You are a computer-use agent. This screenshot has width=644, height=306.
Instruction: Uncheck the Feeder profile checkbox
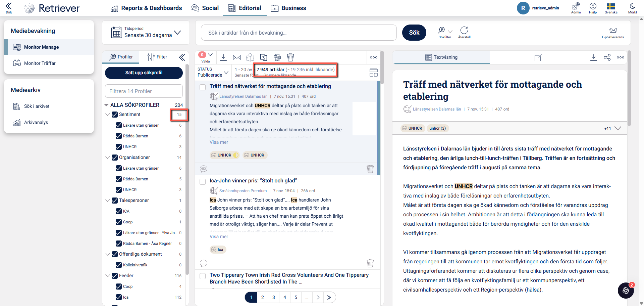(115, 276)
